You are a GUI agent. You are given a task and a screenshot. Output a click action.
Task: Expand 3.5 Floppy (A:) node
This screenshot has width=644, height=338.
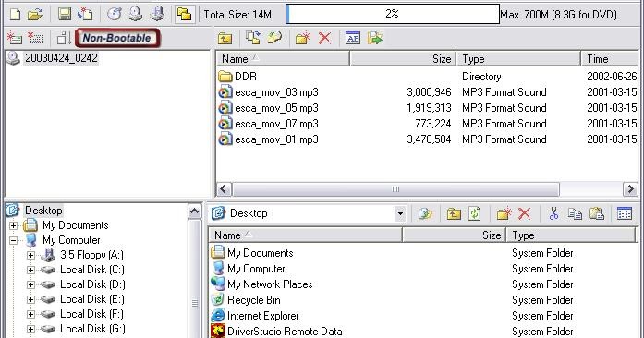point(30,255)
